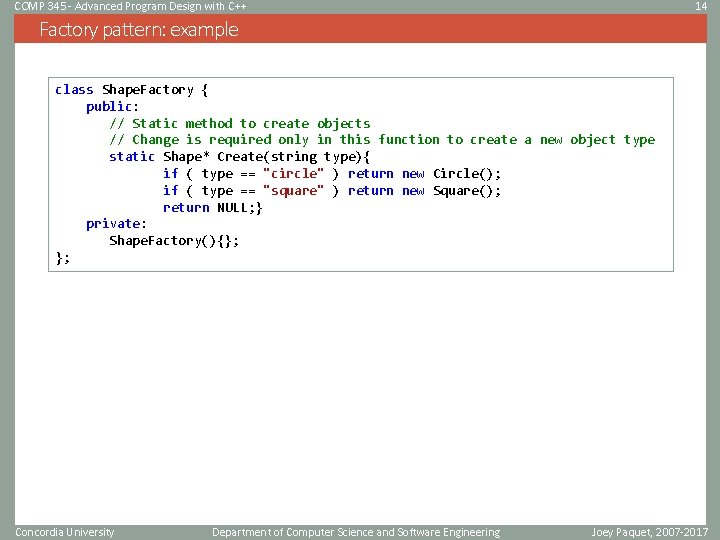Image resolution: width=720 pixels, height=540 pixels.
Task: Click the line 'static Shape* Create(string type){'
Action: tap(239, 157)
